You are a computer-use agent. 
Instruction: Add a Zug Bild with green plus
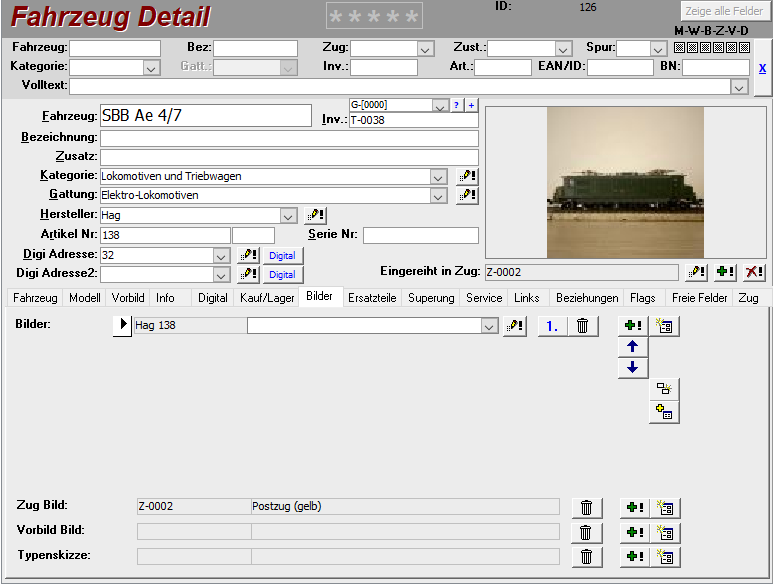pyautogui.click(x=635, y=508)
